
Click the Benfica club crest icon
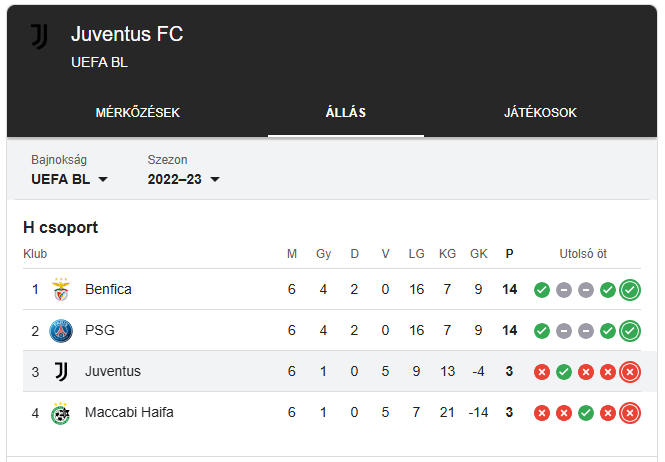pyautogui.click(x=61, y=289)
